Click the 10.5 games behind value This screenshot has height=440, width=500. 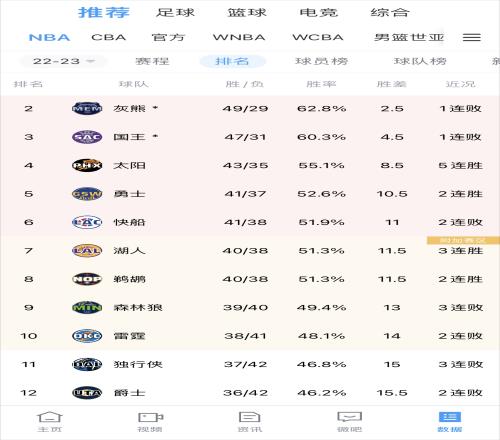coord(392,194)
